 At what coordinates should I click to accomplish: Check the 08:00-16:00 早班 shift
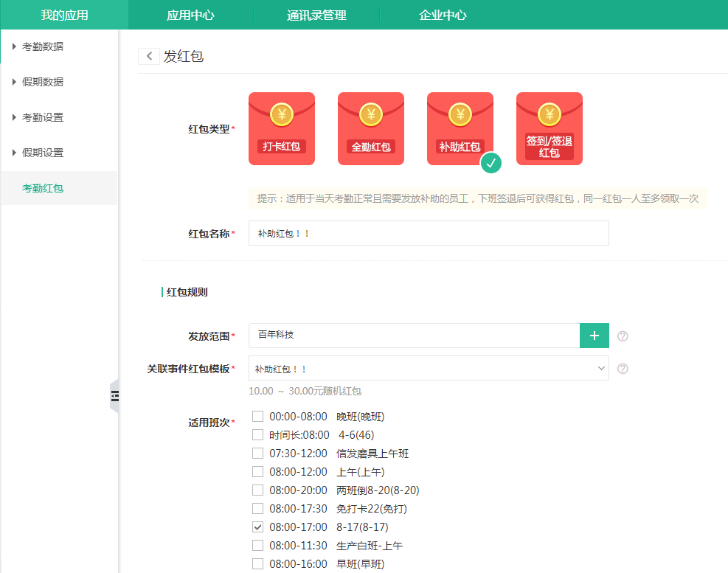tap(257, 563)
